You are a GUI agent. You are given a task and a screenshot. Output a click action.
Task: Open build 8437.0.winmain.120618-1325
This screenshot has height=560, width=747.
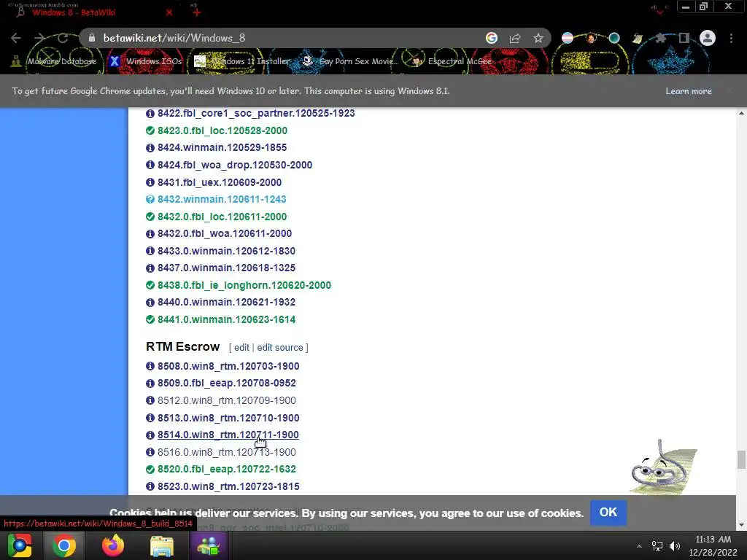(x=226, y=268)
